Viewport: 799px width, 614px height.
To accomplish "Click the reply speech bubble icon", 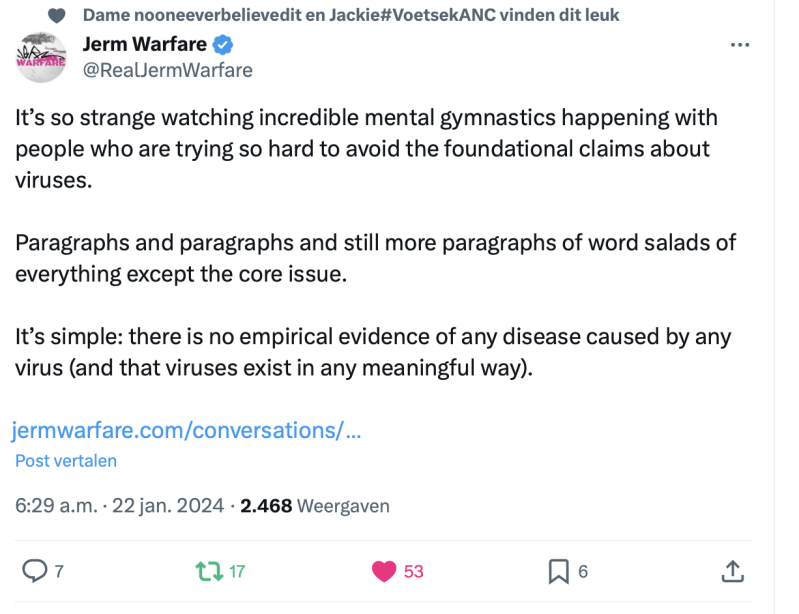I will pos(35,571).
